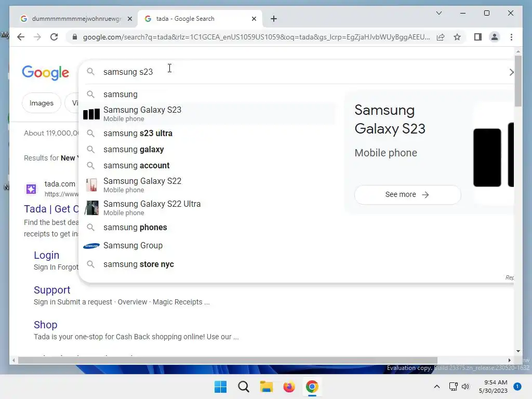The height and width of the screenshot is (399, 532).
Task: Click the volume speaker tray icon
Action: 465,387
